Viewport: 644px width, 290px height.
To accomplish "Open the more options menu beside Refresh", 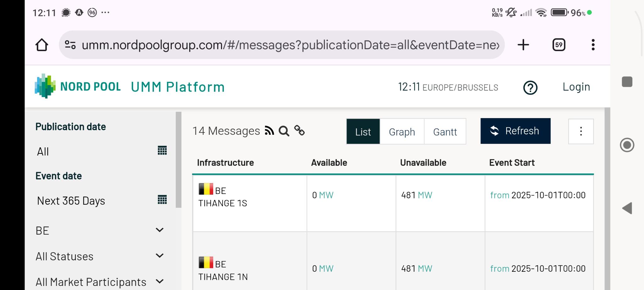I will click(x=581, y=131).
